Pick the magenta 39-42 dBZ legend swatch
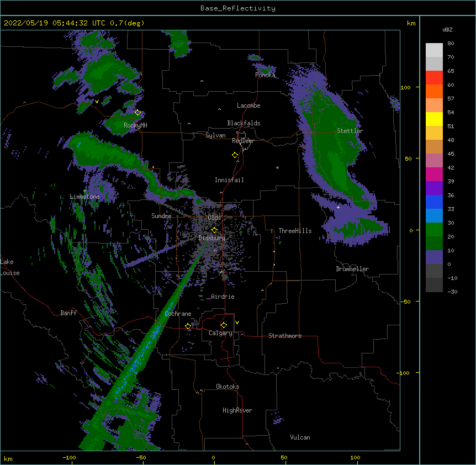The width and height of the screenshot is (476, 465). (x=434, y=174)
